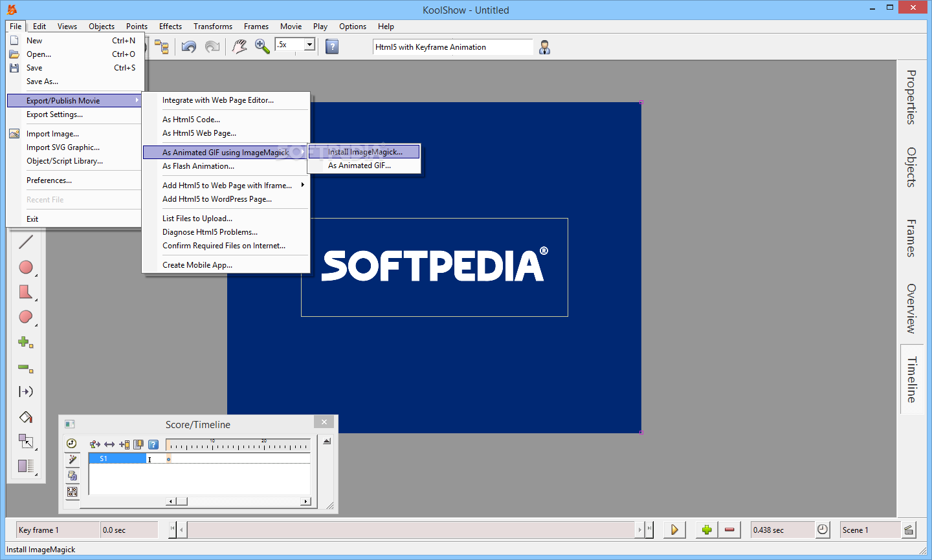Select the red circle shape tool
Viewport: 932px width, 560px height.
pos(26,267)
